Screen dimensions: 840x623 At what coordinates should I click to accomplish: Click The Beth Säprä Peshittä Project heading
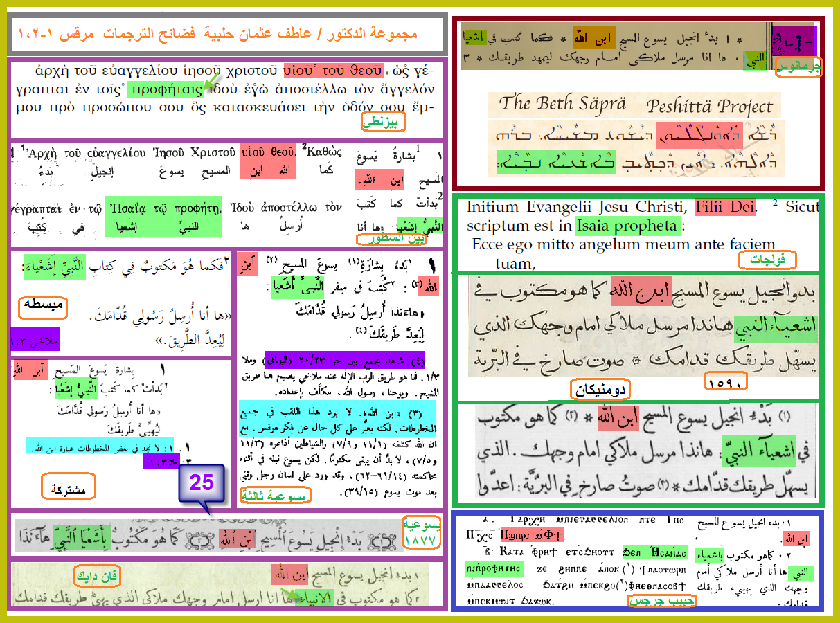[635, 105]
